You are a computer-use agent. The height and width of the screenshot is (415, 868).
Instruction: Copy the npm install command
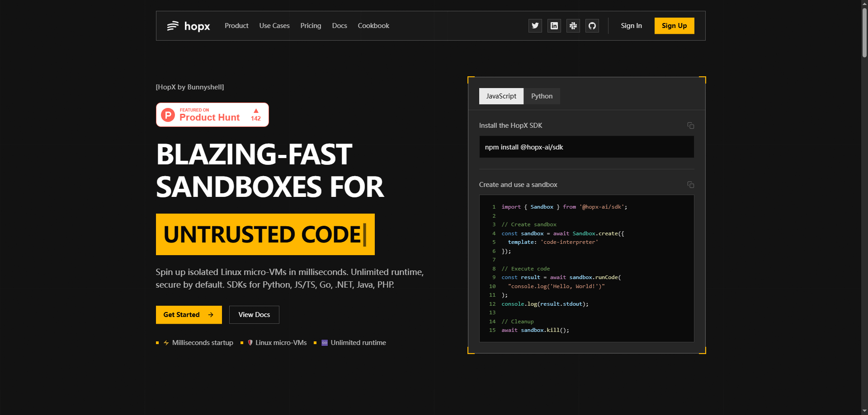coord(690,126)
